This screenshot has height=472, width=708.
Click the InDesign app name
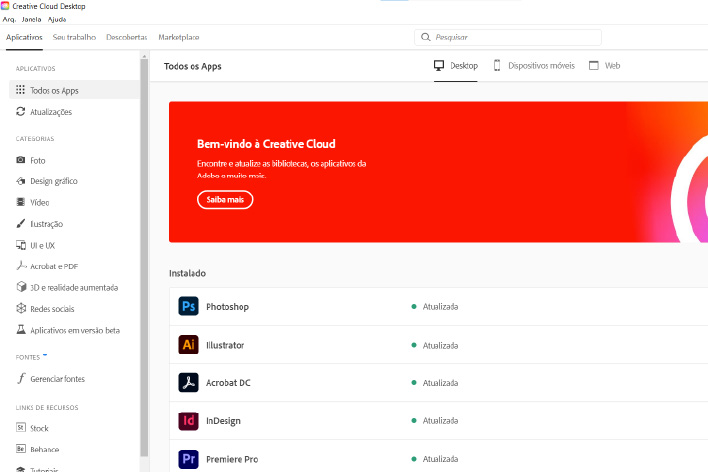tap(223, 421)
